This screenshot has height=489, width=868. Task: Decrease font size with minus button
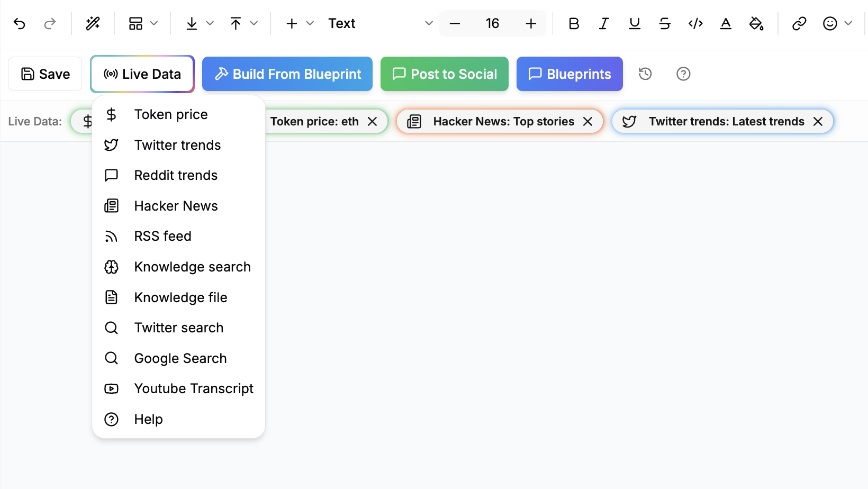pos(455,23)
